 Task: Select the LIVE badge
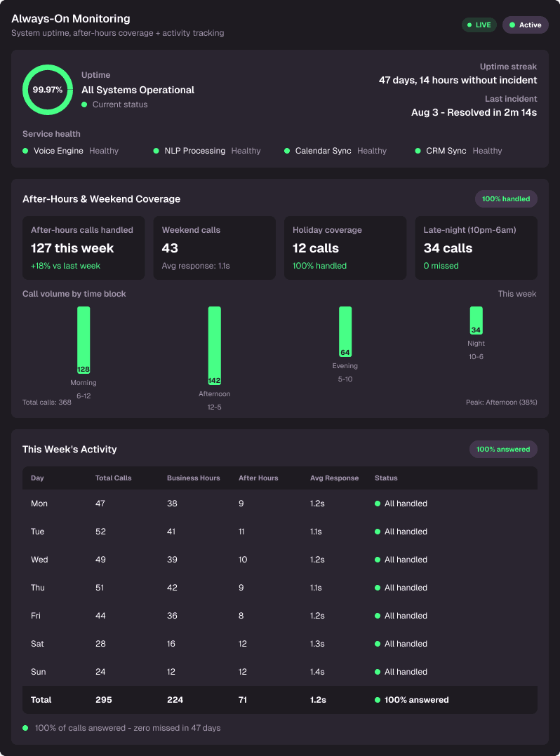coord(479,25)
